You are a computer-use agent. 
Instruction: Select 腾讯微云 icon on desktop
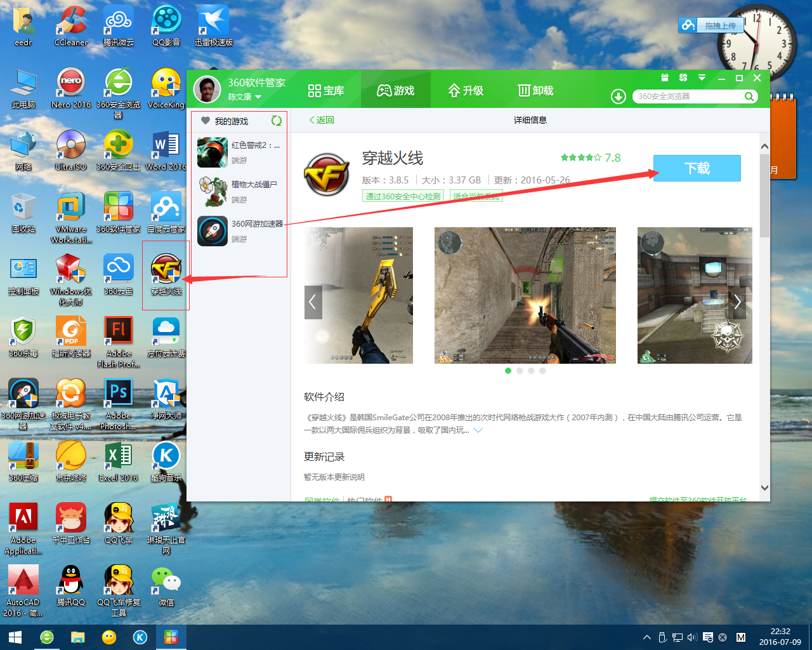[119, 27]
